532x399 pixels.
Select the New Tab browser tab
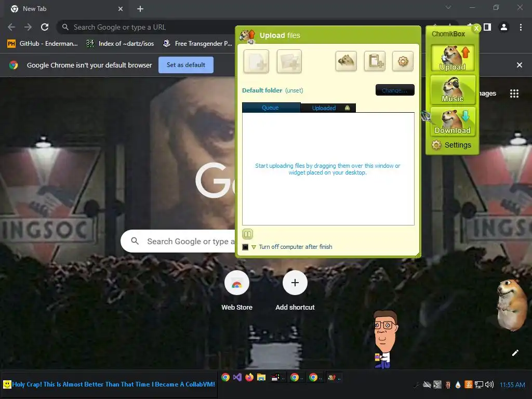pos(66,9)
